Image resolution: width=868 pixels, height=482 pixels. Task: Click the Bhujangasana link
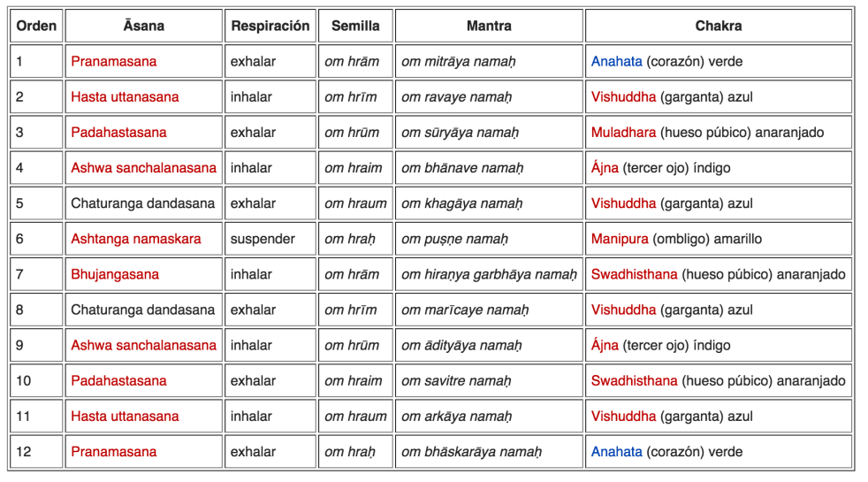(x=115, y=274)
